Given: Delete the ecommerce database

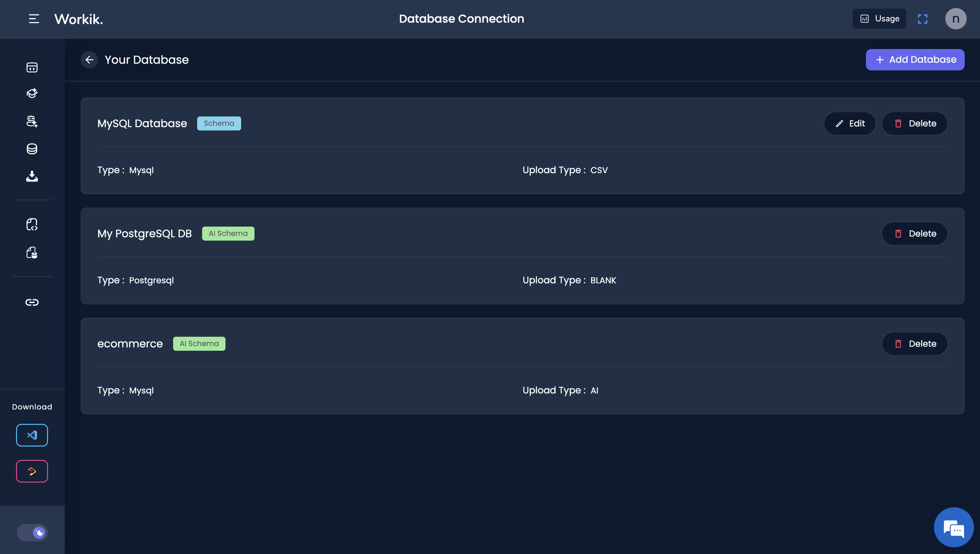Looking at the screenshot, I should [915, 343].
